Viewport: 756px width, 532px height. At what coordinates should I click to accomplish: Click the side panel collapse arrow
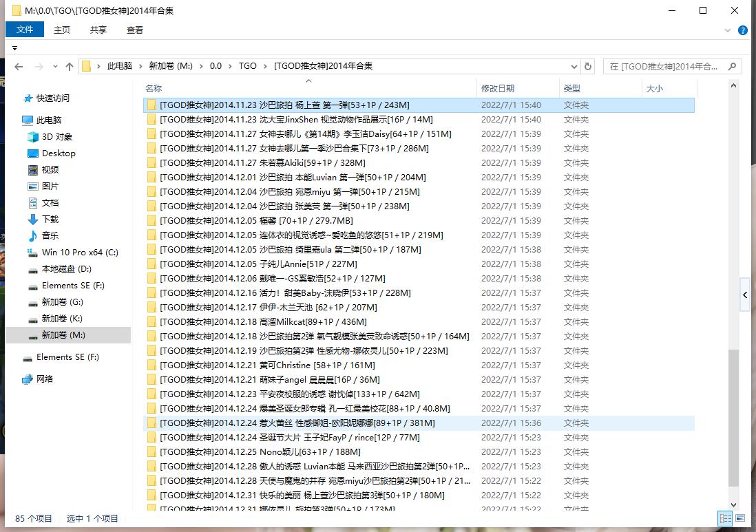746,295
